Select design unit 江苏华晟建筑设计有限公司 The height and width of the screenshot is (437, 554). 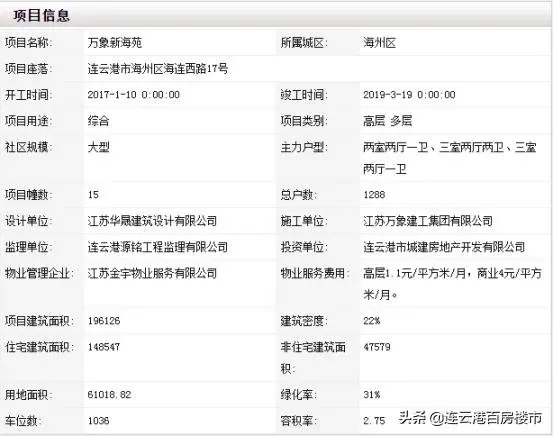click(152, 221)
